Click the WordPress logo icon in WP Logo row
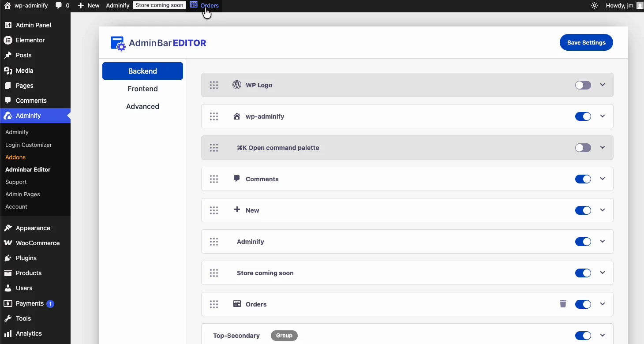This screenshot has width=644, height=344. click(x=237, y=85)
